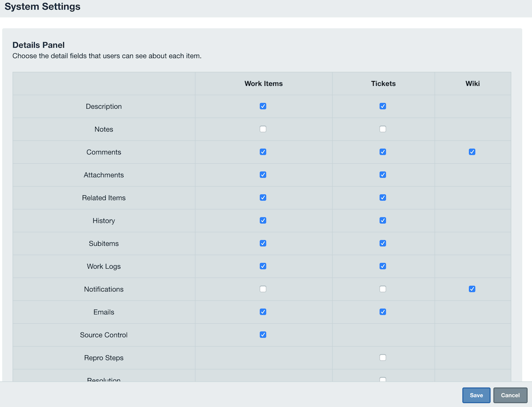Uncheck History for Work Items
The height and width of the screenshot is (407, 532).
[263, 220]
